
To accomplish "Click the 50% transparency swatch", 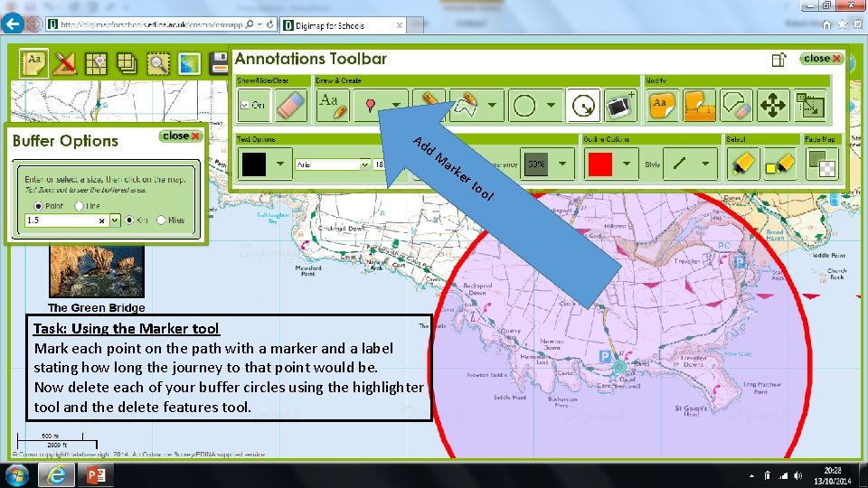I will (x=536, y=164).
